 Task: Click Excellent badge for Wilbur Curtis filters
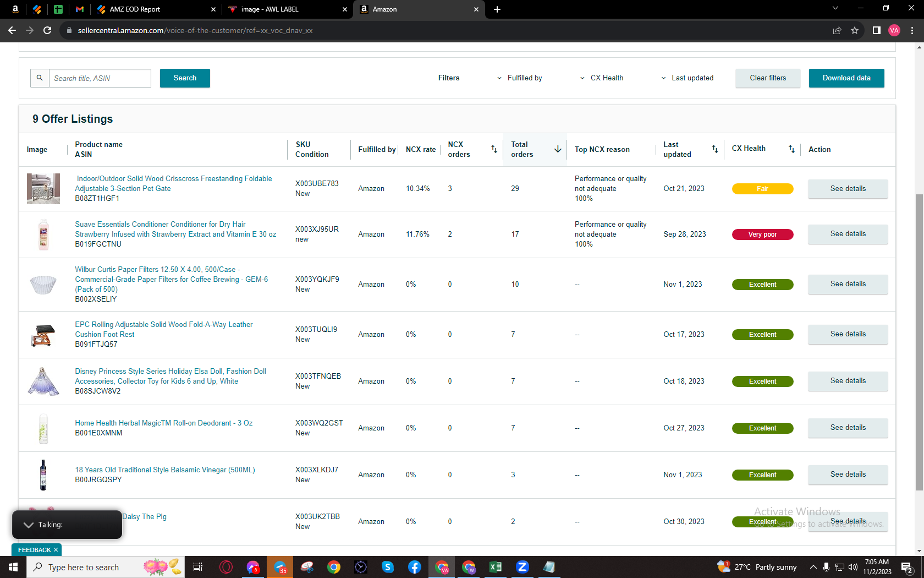pyautogui.click(x=762, y=285)
